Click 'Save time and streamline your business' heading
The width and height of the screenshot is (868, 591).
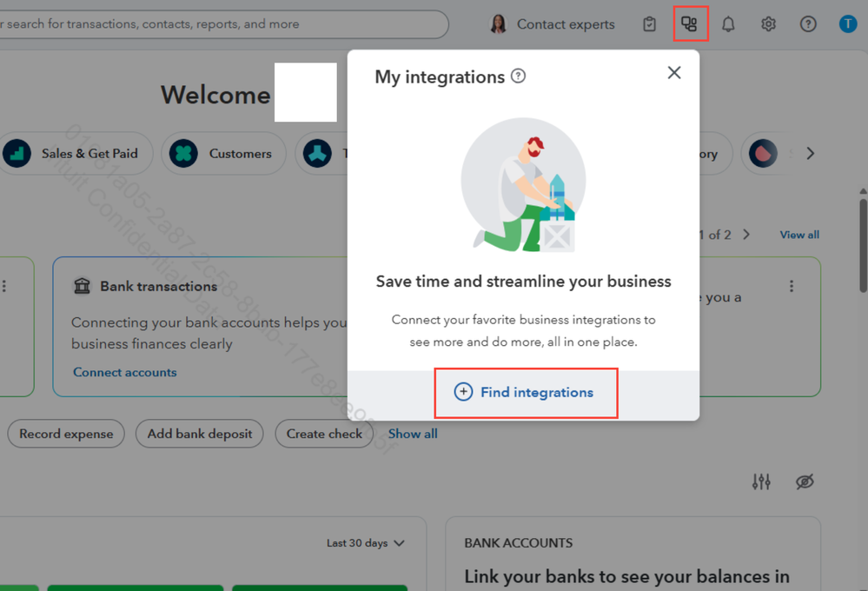pyautogui.click(x=523, y=282)
